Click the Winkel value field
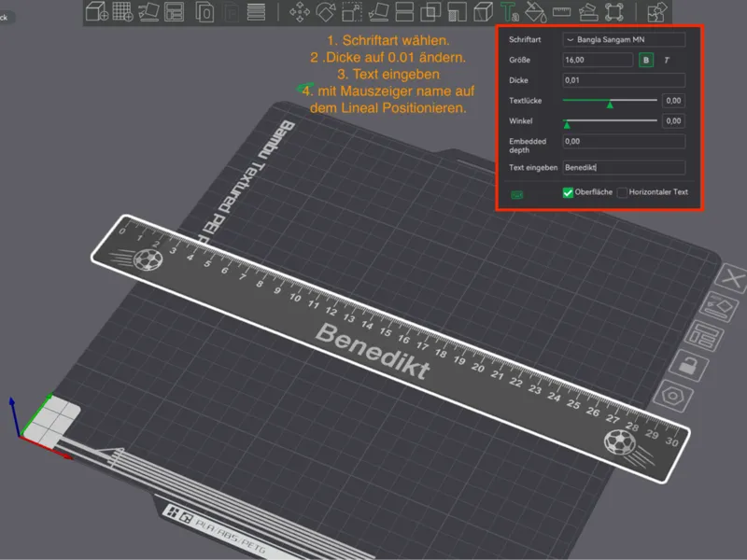 pos(673,121)
